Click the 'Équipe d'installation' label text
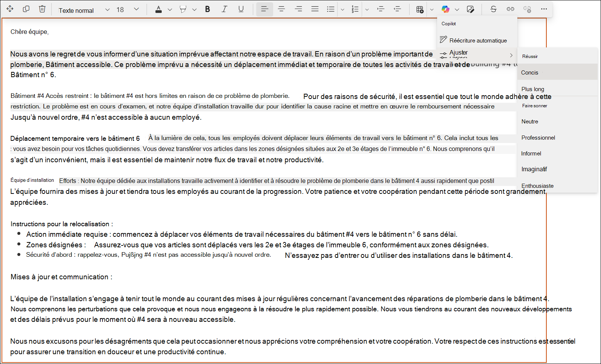The width and height of the screenshot is (601, 364). (x=32, y=180)
